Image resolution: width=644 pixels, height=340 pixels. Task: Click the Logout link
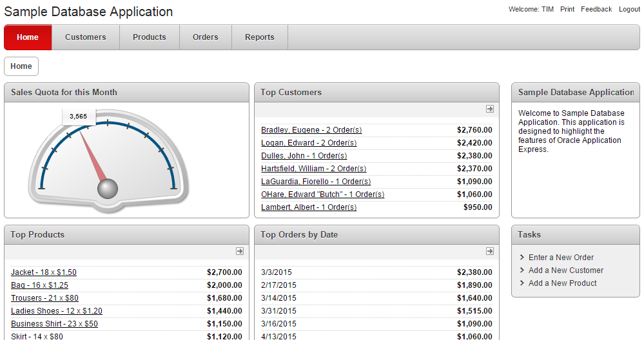pyautogui.click(x=629, y=9)
